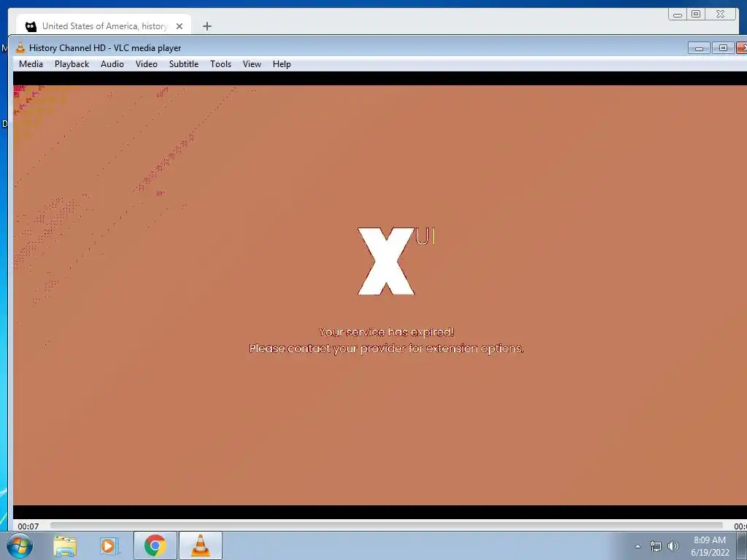The width and height of the screenshot is (747, 560).
Task: Click the VLC cone icon in title bar
Action: 20,47
